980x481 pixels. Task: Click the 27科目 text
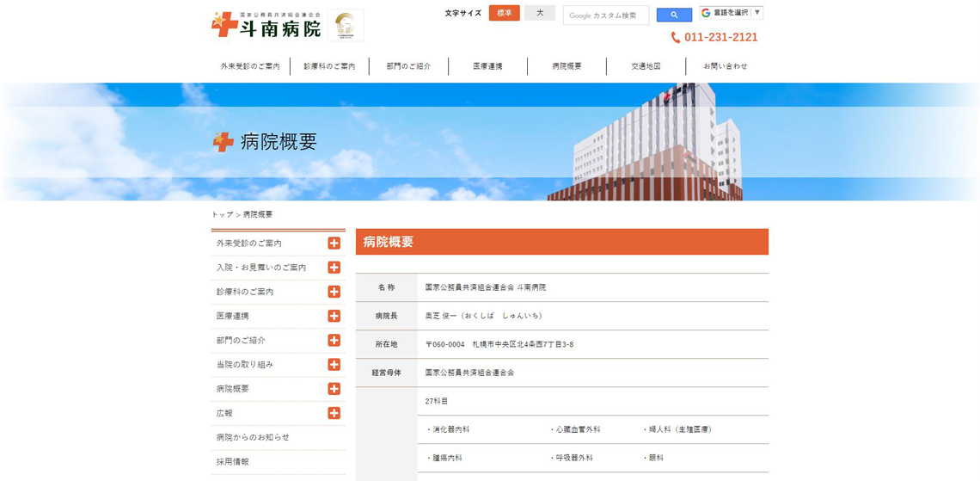[436, 401]
